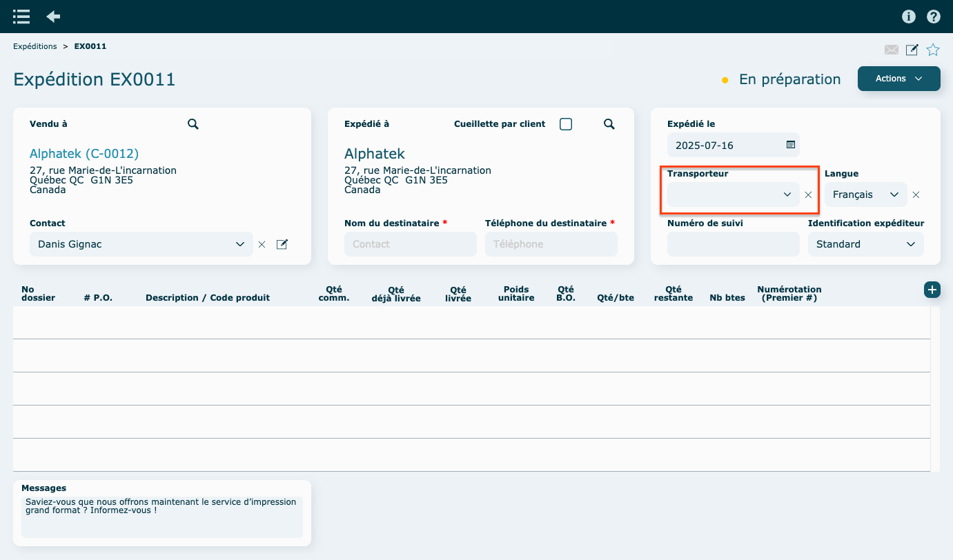Mark shipment as favorite with star
Image resolution: width=953 pixels, height=560 pixels.
coord(933,50)
